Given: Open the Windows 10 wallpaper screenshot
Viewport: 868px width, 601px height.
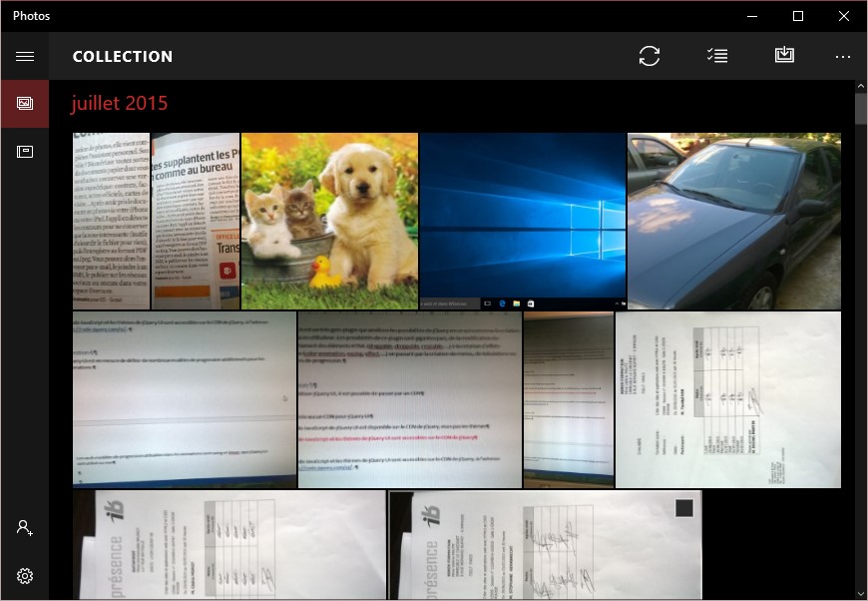Looking at the screenshot, I should 523,221.
